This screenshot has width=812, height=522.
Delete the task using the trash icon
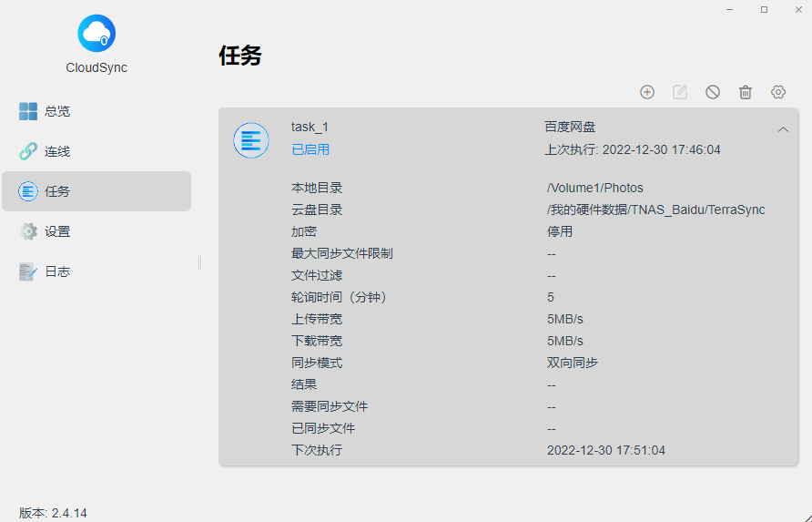(x=746, y=92)
